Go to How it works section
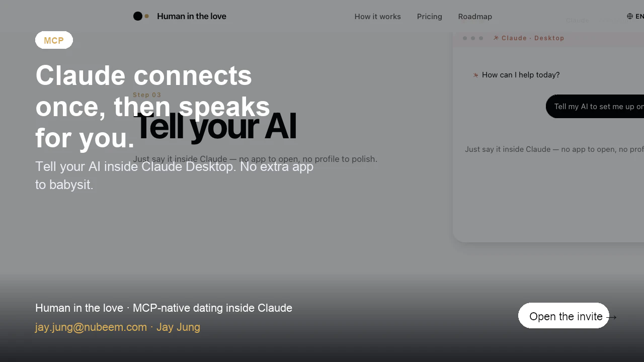Image resolution: width=644 pixels, height=362 pixels. [377, 17]
